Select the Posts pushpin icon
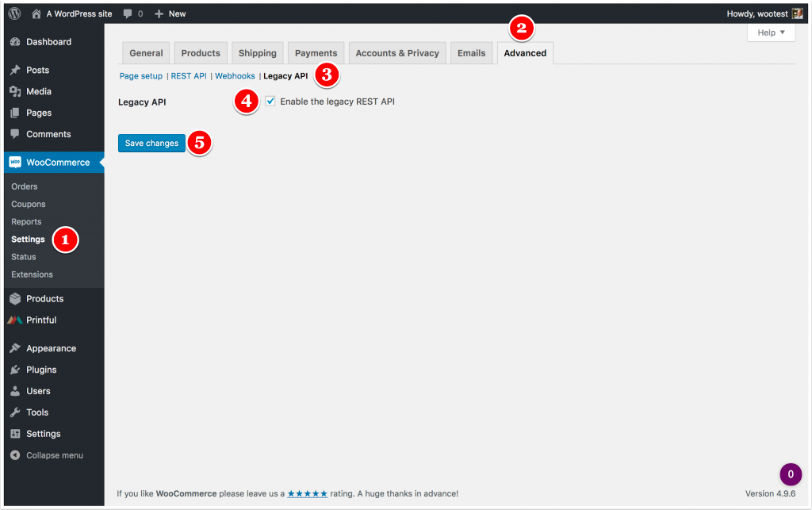This screenshot has width=812, height=510. coord(14,70)
